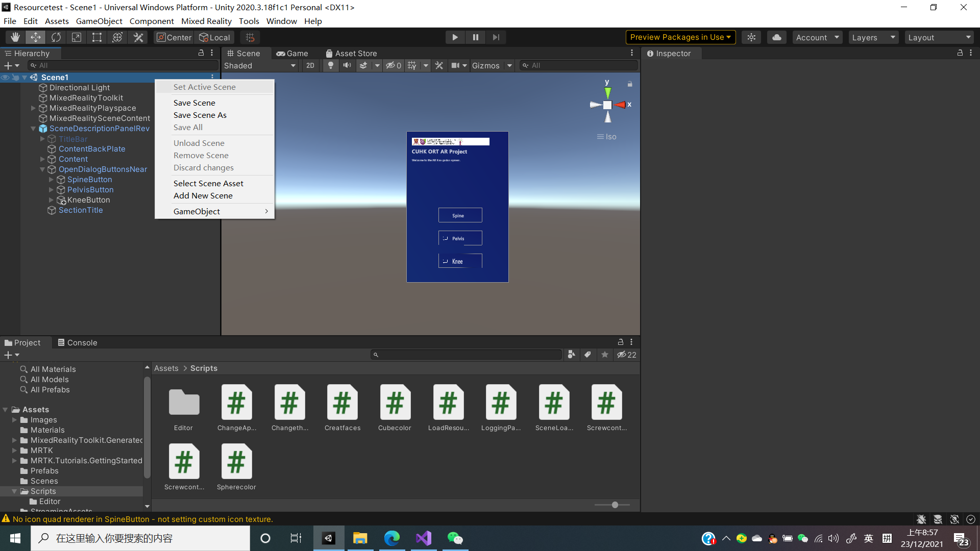
Task: Open the Changeth... script asset
Action: 289,408
